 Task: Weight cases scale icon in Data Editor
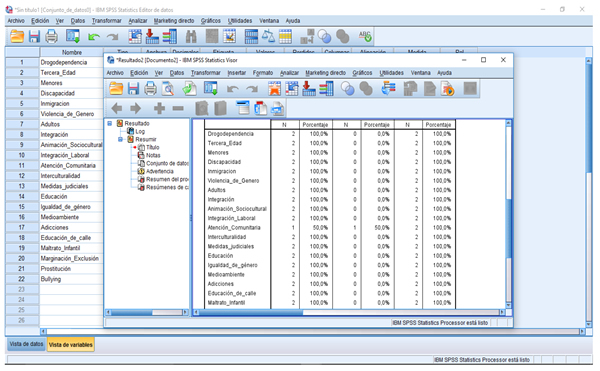click(x=268, y=36)
